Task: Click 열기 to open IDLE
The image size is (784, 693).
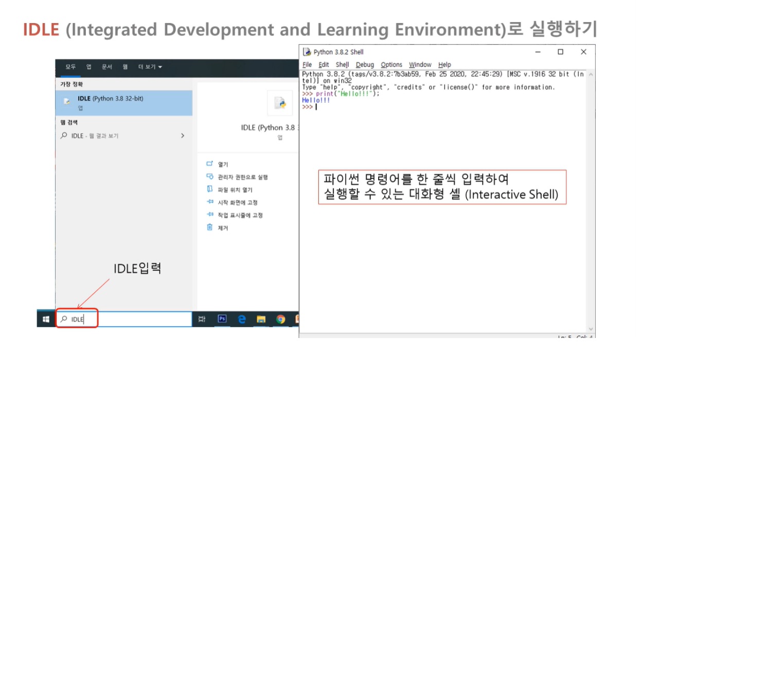Action: click(223, 165)
